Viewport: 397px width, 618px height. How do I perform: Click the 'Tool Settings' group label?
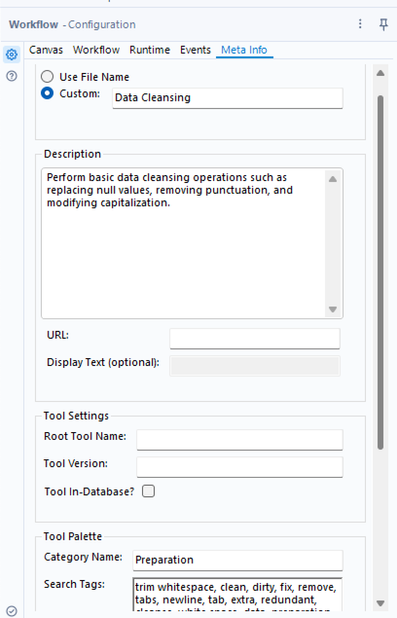(76, 416)
